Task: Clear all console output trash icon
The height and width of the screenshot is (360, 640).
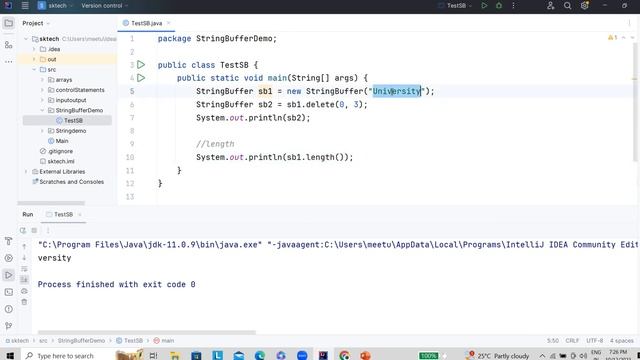Action: click(24, 302)
